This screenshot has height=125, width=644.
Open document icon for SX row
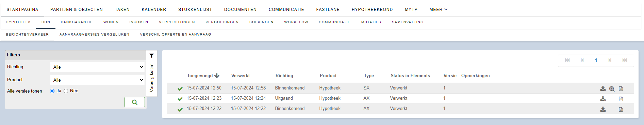click(x=621, y=89)
